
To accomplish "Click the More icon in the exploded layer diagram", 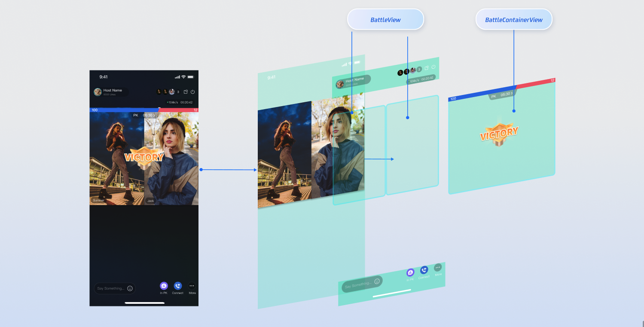I will coord(438,267).
